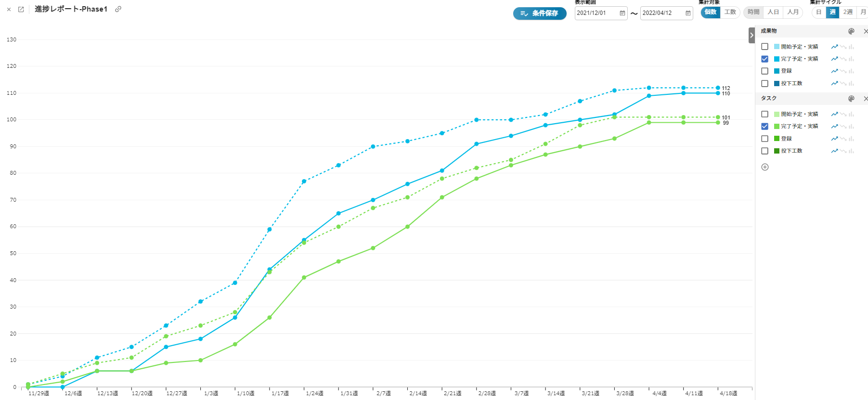The height and width of the screenshot is (400, 868).
Task: Check 成果物 投下工数 checkbox
Action: [764, 83]
